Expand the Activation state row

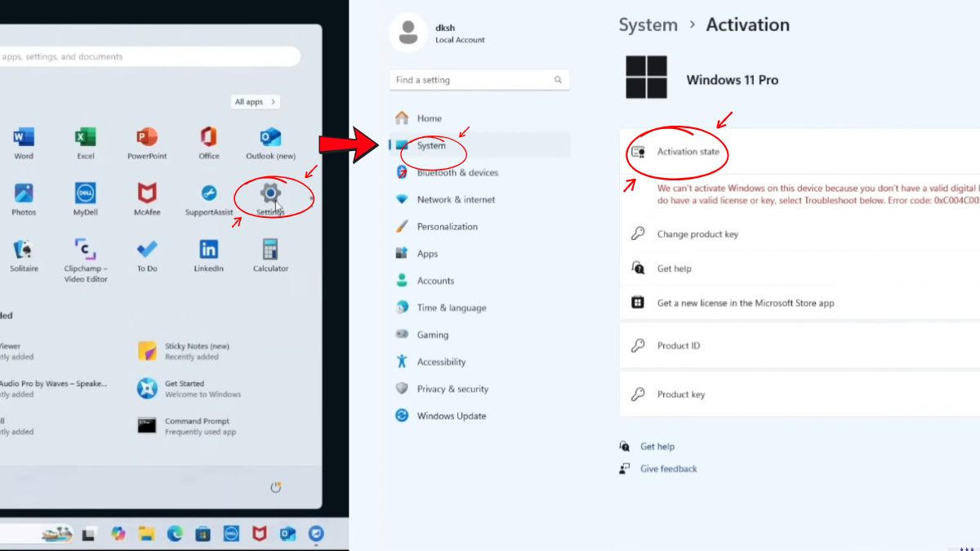tap(800, 152)
